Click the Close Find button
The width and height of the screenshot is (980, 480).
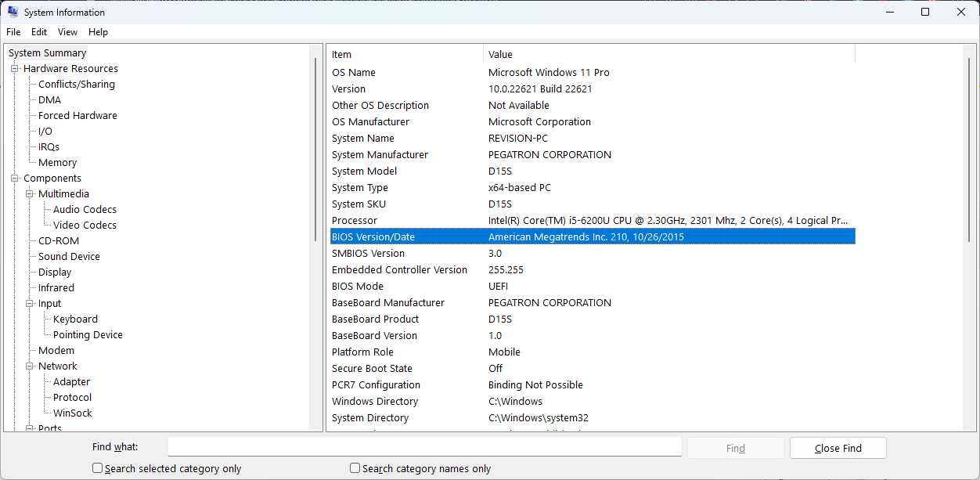point(838,448)
